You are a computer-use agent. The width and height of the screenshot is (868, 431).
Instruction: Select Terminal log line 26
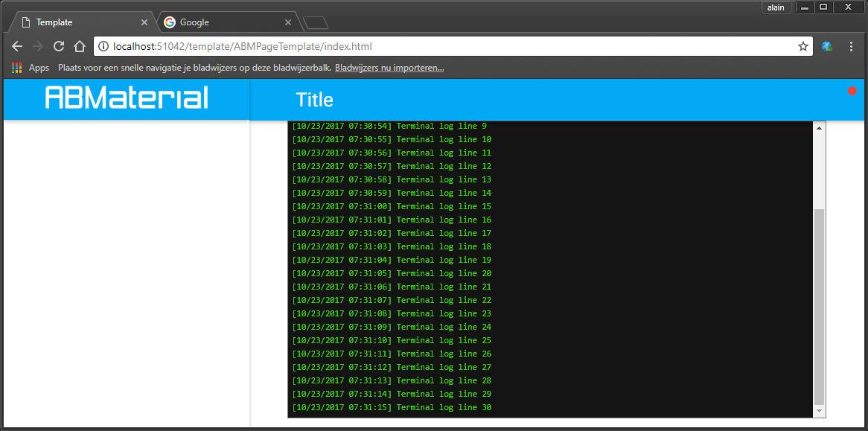click(x=392, y=354)
